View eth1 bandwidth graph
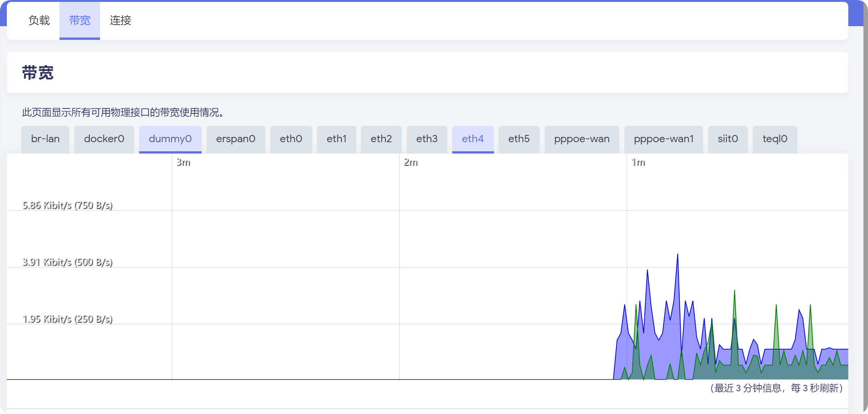Viewport: 868px width, 414px height. [x=336, y=139]
